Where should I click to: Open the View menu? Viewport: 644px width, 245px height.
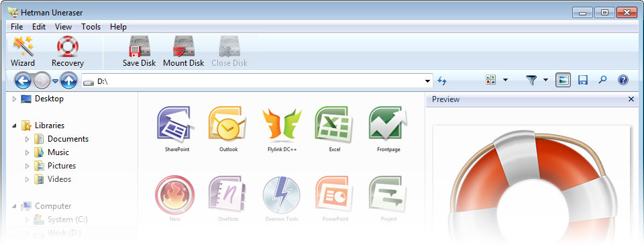(x=63, y=27)
